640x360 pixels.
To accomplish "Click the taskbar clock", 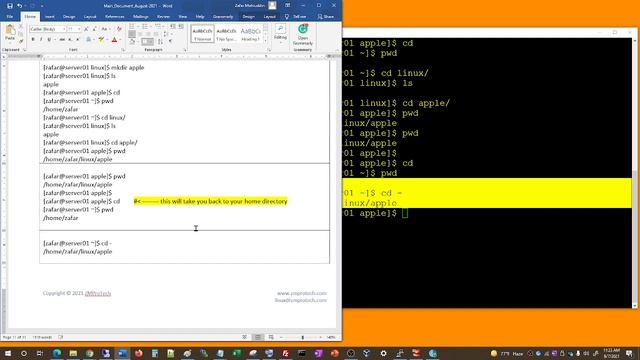I will 611,353.
